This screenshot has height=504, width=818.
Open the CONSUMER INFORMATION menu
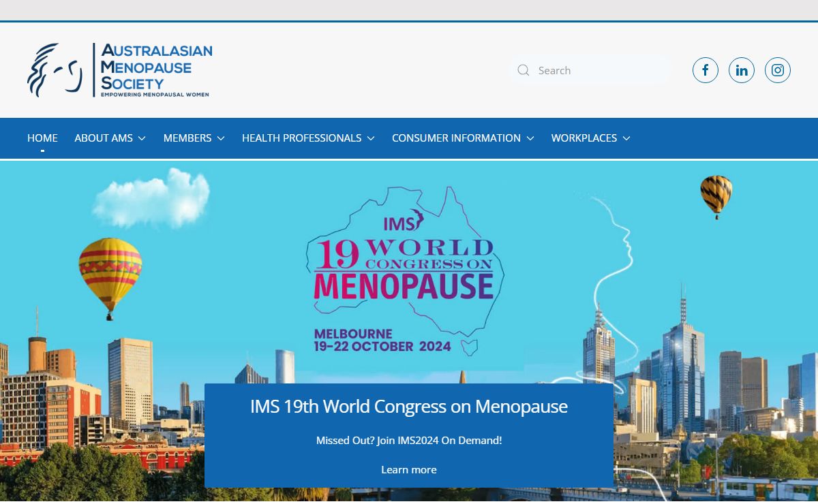[x=463, y=138]
